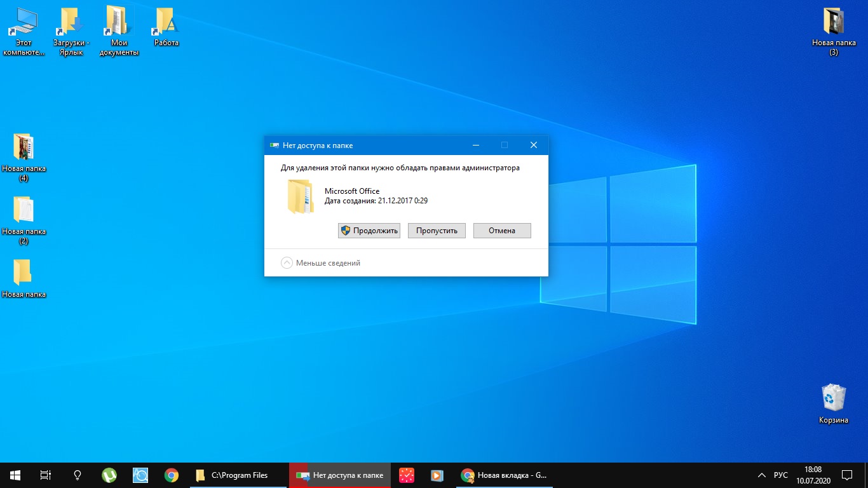Click the Microsoft Office folder icon in dialog
This screenshot has height=488, width=868.
click(301, 196)
